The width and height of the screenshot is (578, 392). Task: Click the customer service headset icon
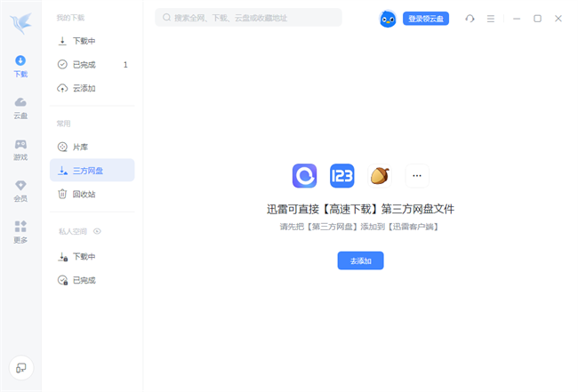click(470, 18)
